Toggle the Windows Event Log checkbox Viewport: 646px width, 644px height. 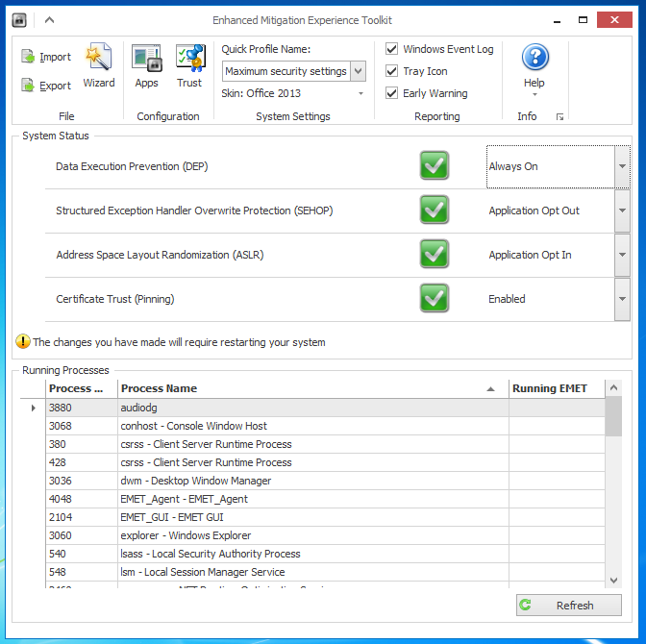[391, 49]
